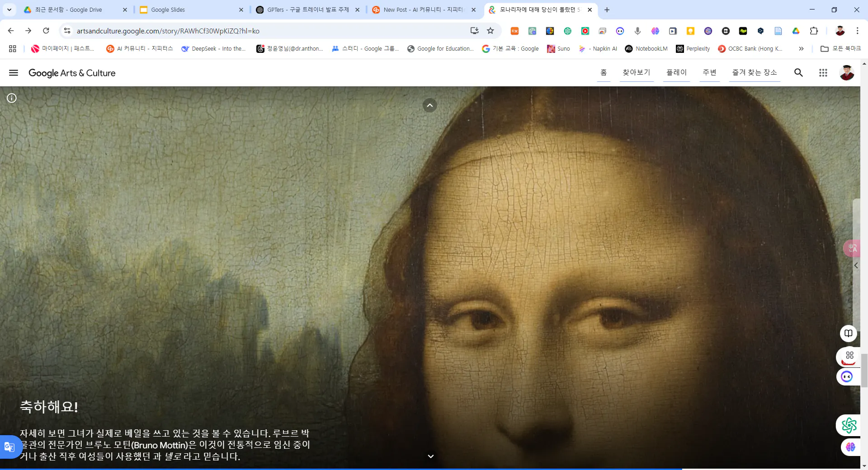Open the Google for Education bookmark
This screenshot has width=868, height=470.
tap(440, 48)
